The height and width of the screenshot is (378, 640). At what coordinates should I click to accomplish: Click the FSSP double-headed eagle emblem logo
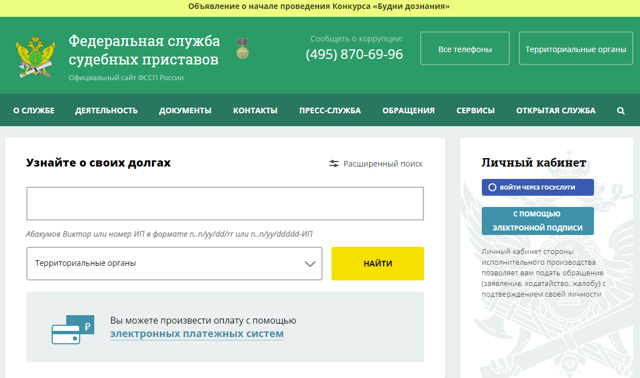click(36, 57)
